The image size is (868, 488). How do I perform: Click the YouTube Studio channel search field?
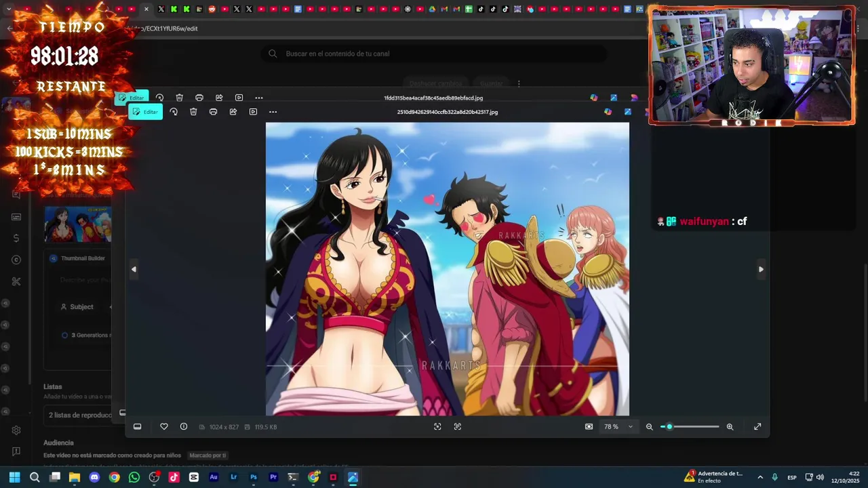(x=434, y=54)
